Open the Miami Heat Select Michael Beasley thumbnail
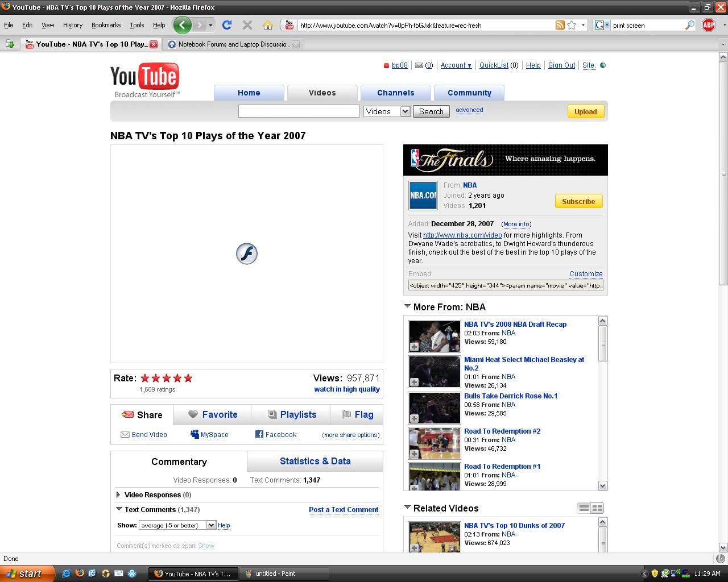The width and height of the screenshot is (728, 582). (x=435, y=372)
